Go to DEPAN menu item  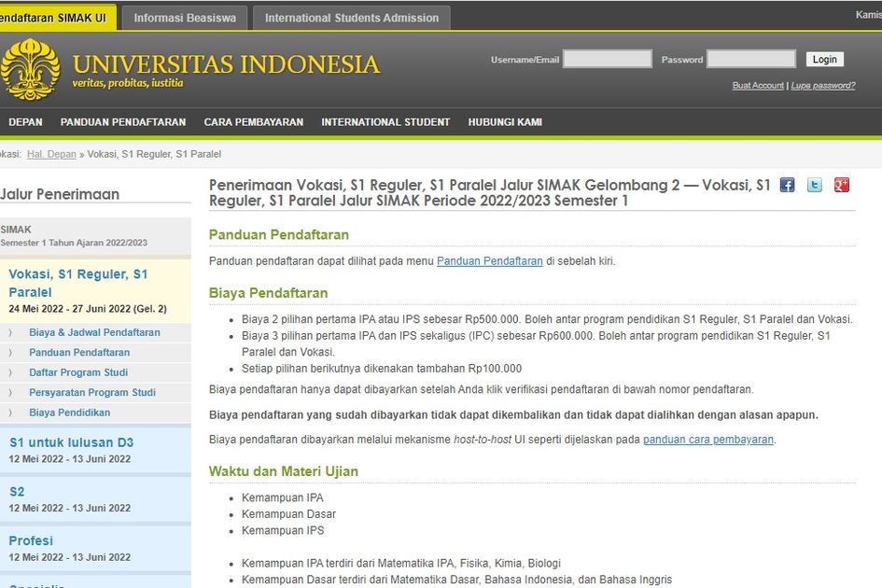pyautogui.click(x=25, y=122)
